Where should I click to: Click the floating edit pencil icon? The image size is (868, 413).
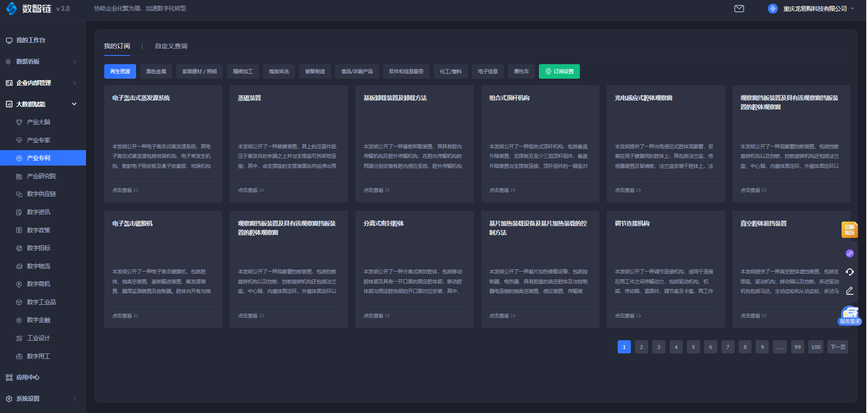(x=849, y=291)
